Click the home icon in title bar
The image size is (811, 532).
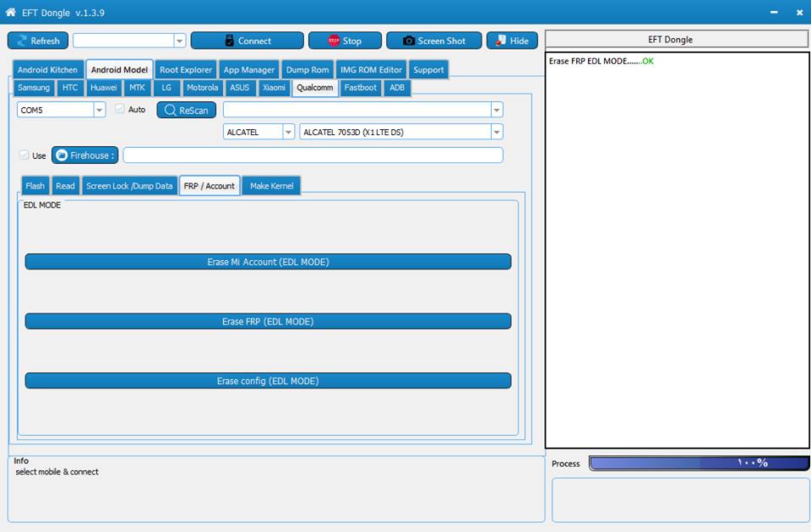point(10,12)
